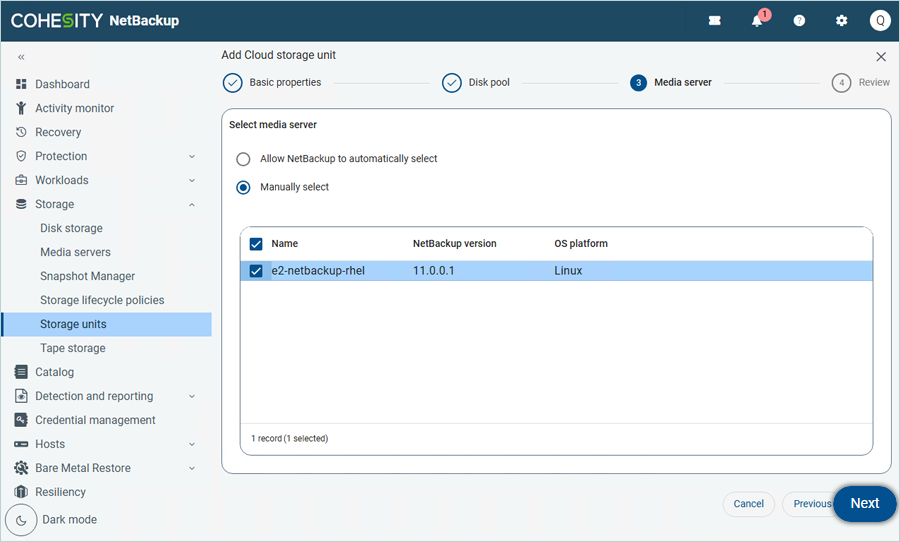Click the Dashboard icon in sidebar
Viewport: 900px width, 542px height.
(21, 84)
